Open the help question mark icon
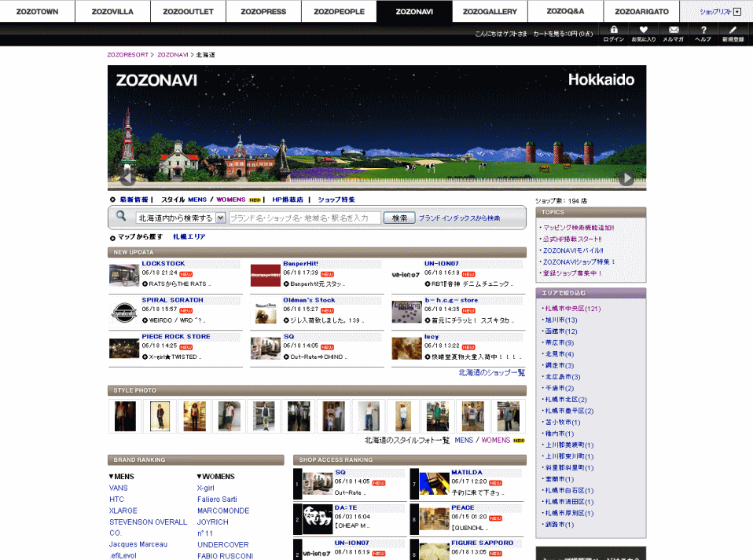Screen dimensions: 753x560 tap(703, 34)
